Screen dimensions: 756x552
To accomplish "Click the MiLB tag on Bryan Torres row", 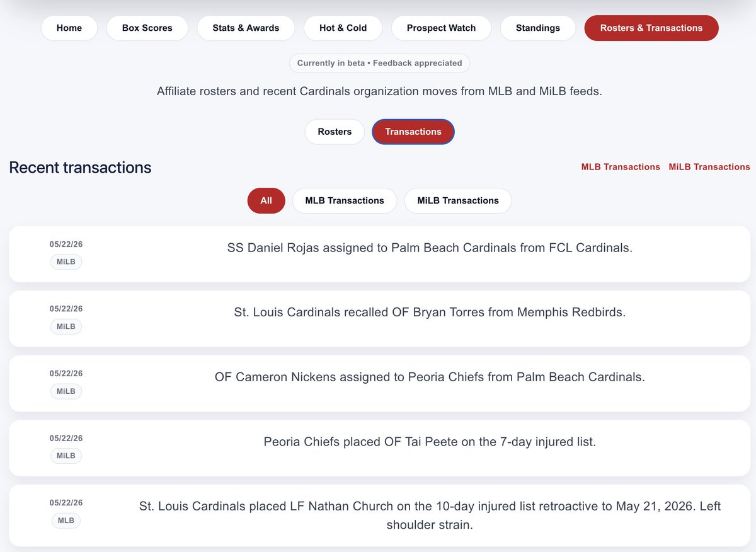I will coord(66,326).
